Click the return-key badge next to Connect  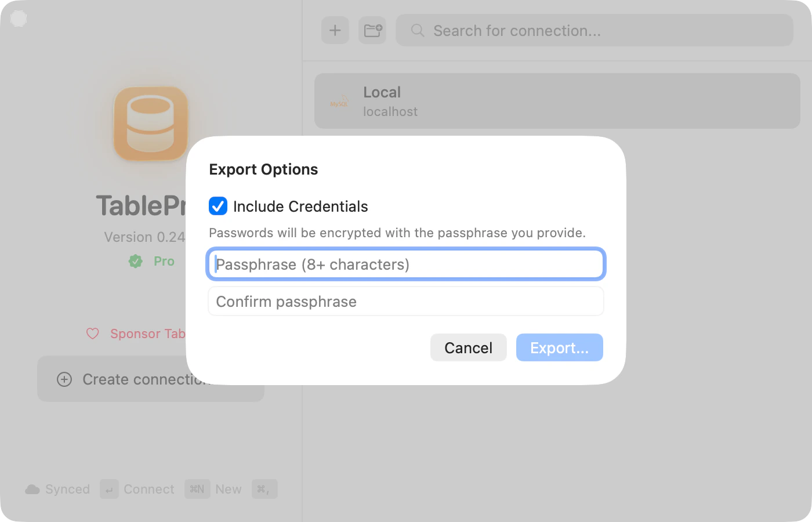(110, 489)
